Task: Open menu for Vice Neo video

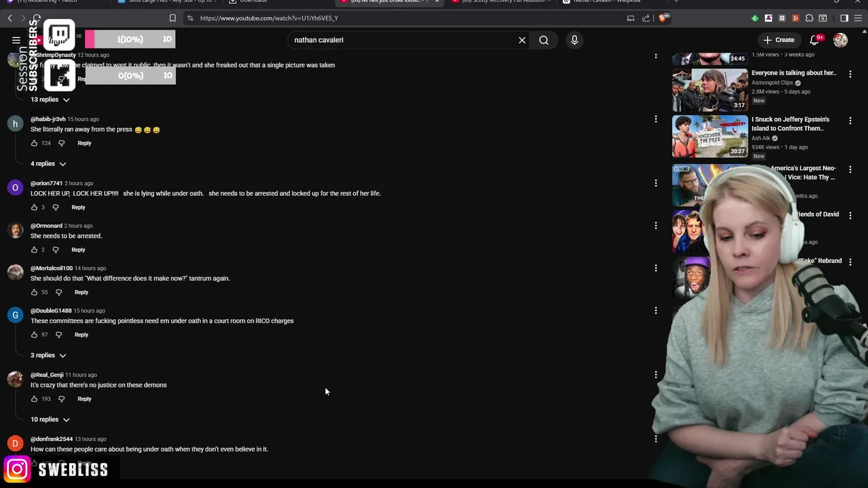Action: coord(850,169)
